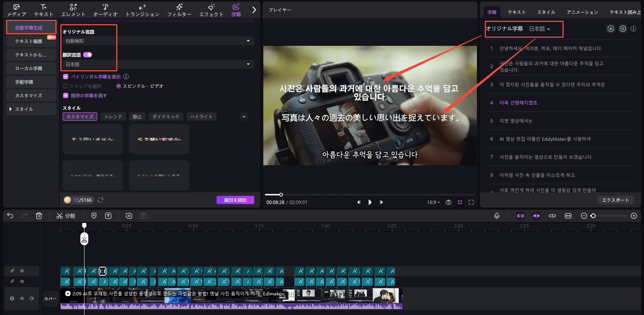644x315 pixels.
Task: Mute the video track speaker icon
Action: point(32,298)
